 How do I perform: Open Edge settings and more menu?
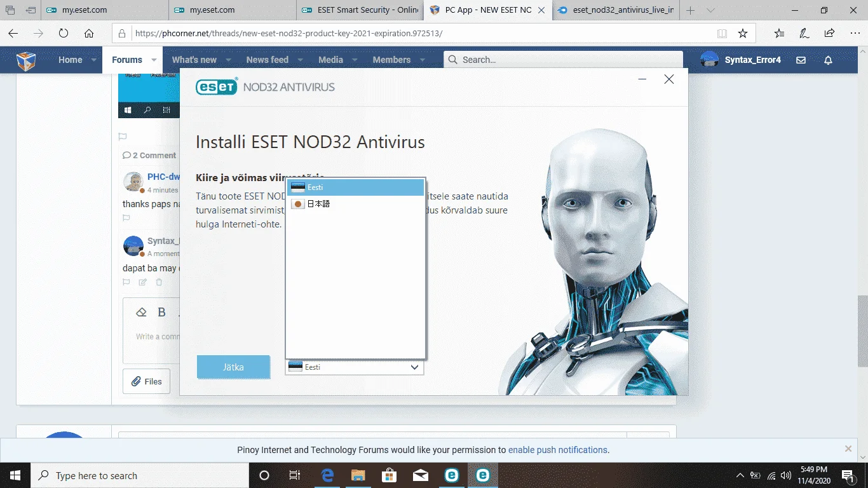(854, 34)
